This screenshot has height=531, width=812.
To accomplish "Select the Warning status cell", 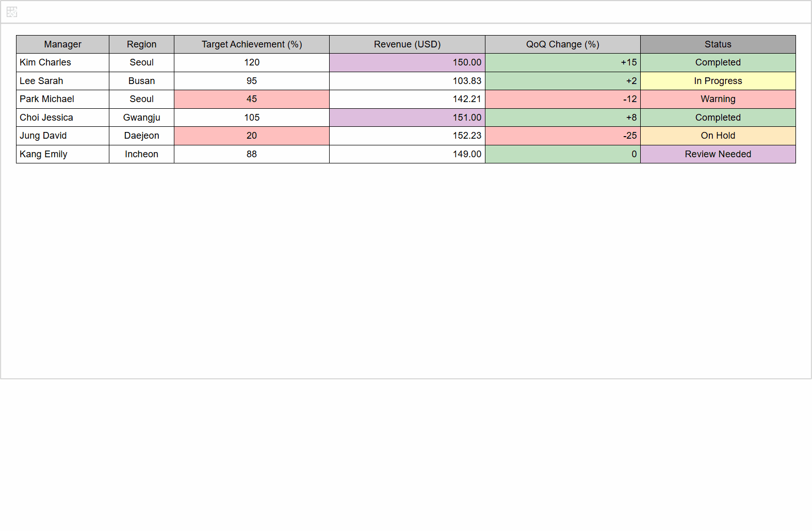I will click(x=718, y=99).
